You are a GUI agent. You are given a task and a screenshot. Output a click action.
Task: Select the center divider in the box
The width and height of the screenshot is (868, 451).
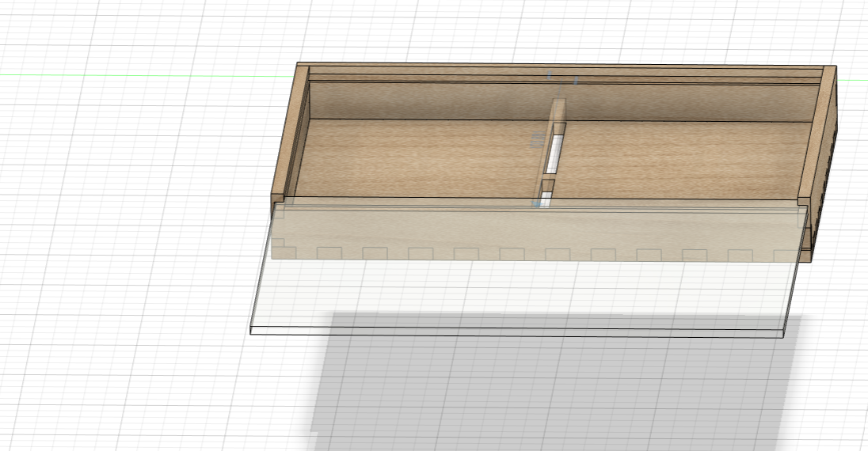click(558, 113)
